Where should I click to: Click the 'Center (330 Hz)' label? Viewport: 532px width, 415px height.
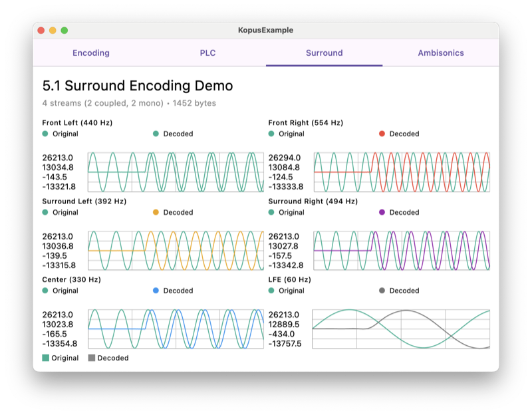[x=72, y=279]
